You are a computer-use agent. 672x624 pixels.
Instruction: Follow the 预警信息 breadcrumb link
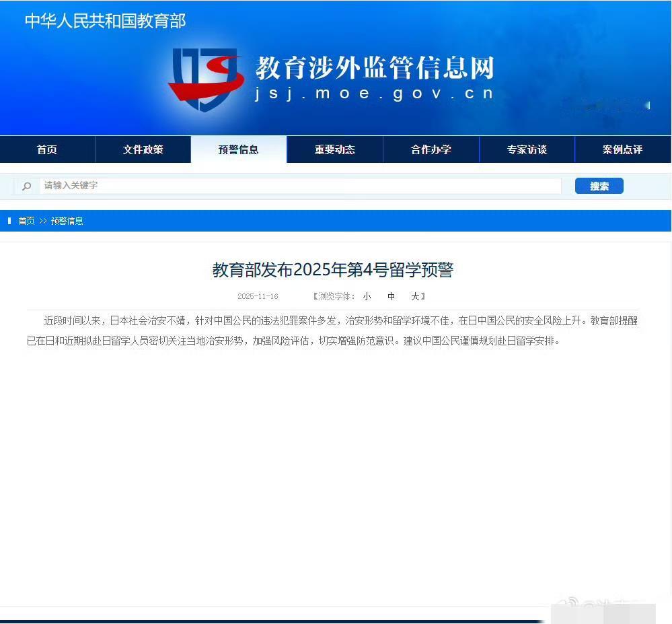pyautogui.click(x=67, y=221)
